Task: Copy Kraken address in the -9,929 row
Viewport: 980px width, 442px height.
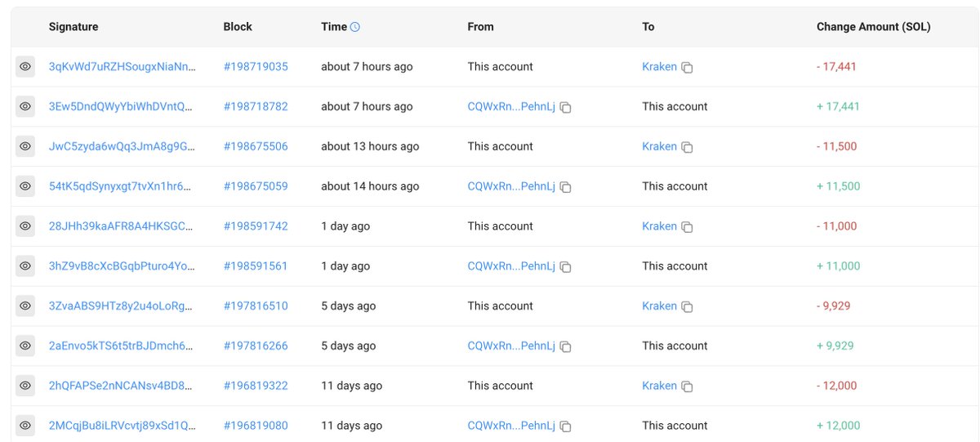Action: coord(687,307)
